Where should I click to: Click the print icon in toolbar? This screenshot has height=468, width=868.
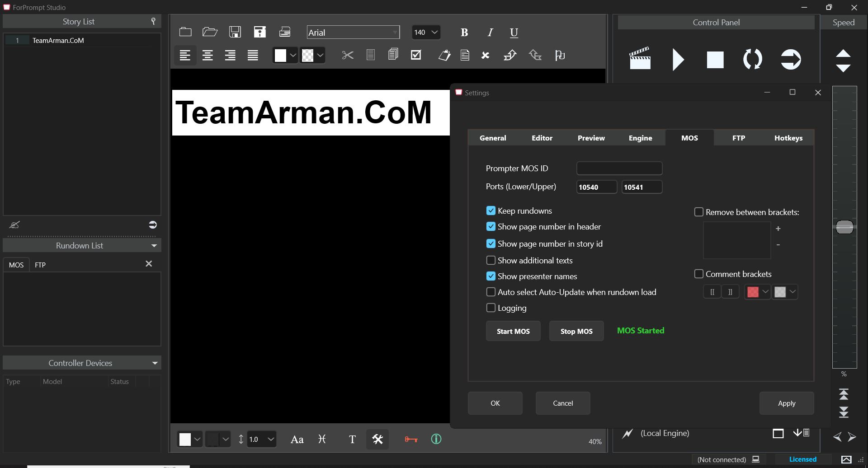tap(285, 32)
